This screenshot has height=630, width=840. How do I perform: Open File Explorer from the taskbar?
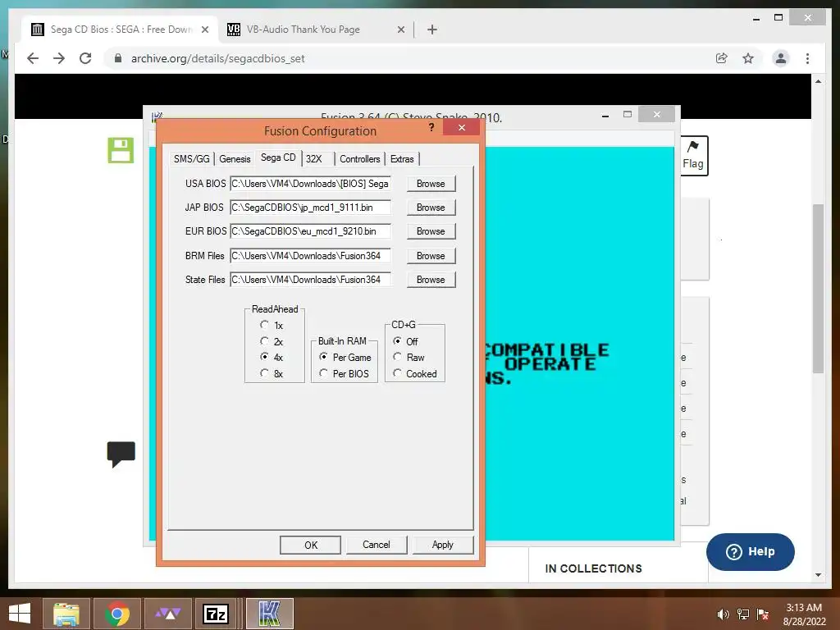coord(66,614)
